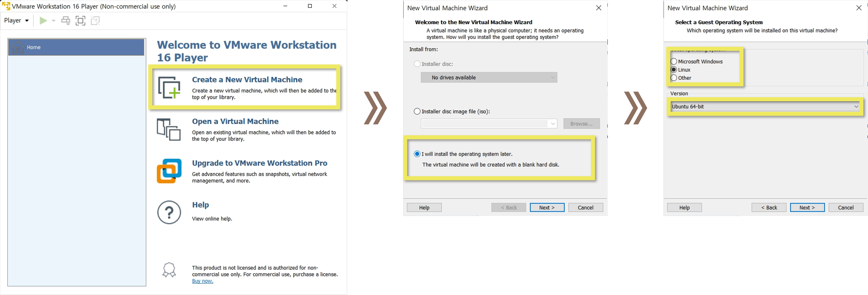This screenshot has width=868, height=295.
Task: Expand the power options dropdown arrow
Action: [x=54, y=21]
